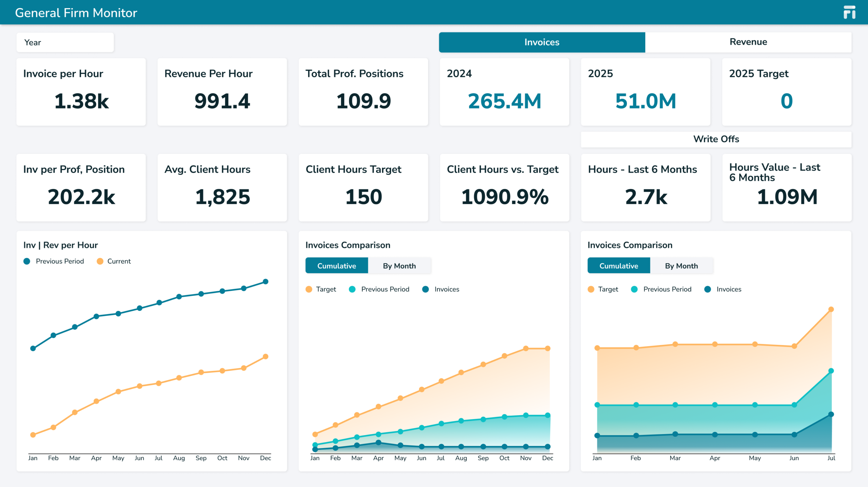Screen dimensions: 868x487
Task: Click the Invoice per Hour card
Action: click(81, 92)
